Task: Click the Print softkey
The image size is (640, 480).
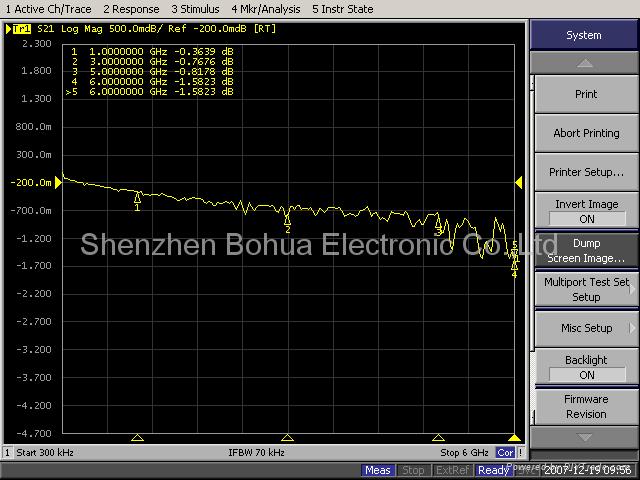Action: pyautogui.click(x=586, y=94)
